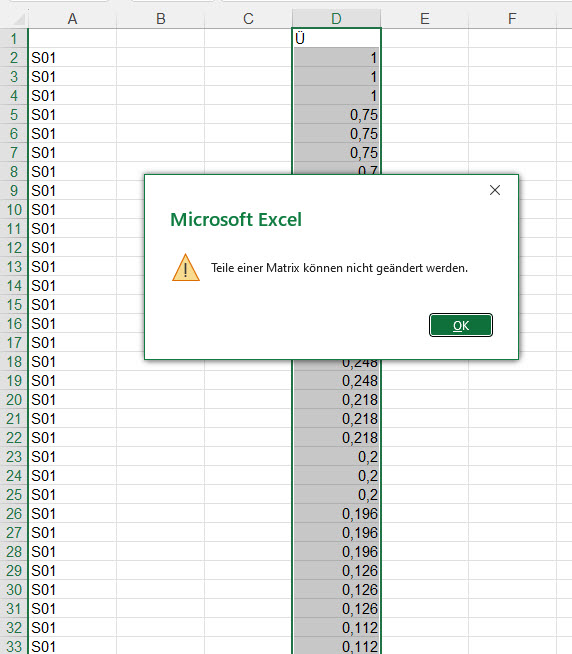The height and width of the screenshot is (654, 572).
Task: Select row 1 header
Action: (14, 38)
